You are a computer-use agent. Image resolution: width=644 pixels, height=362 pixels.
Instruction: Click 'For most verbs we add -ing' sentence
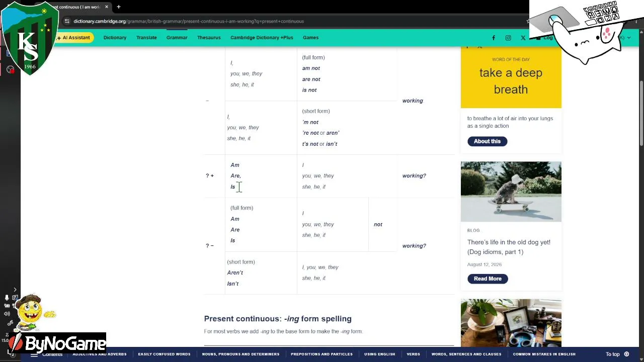(283, 331)
